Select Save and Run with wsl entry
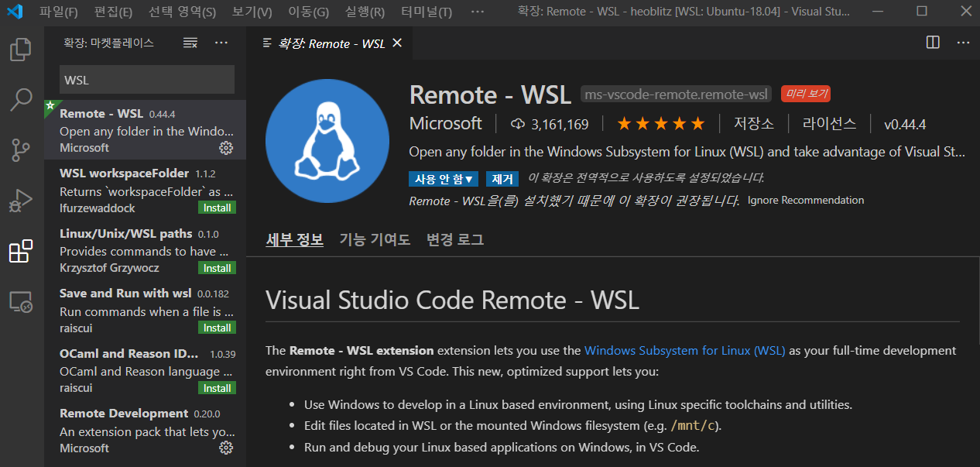The height and width of the screenshot is (467, 980). coord(146,311)
